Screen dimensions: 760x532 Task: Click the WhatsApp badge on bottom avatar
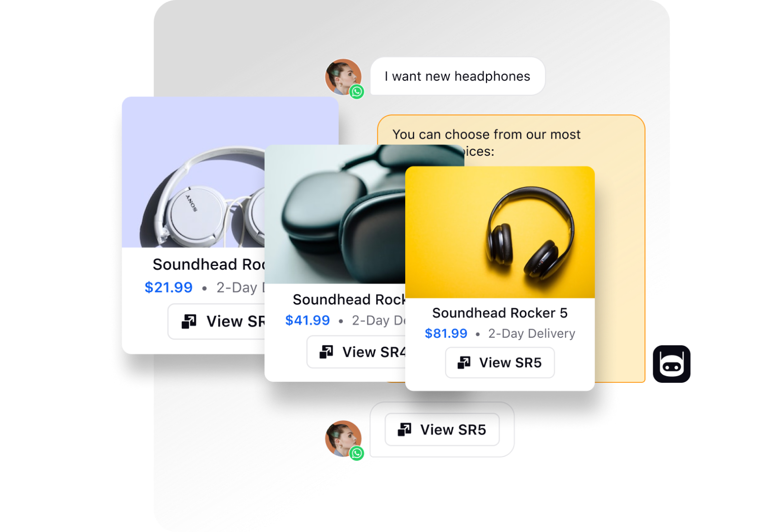click(357, 453)
